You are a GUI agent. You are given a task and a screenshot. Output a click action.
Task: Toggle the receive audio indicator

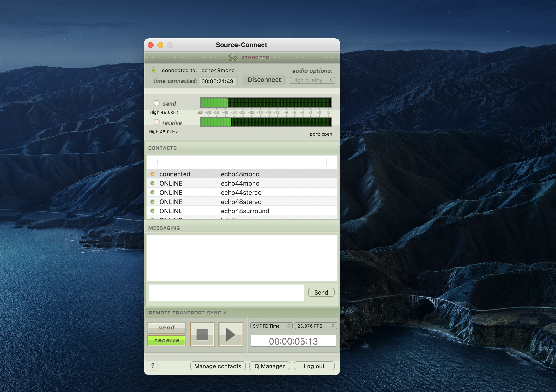157,122
